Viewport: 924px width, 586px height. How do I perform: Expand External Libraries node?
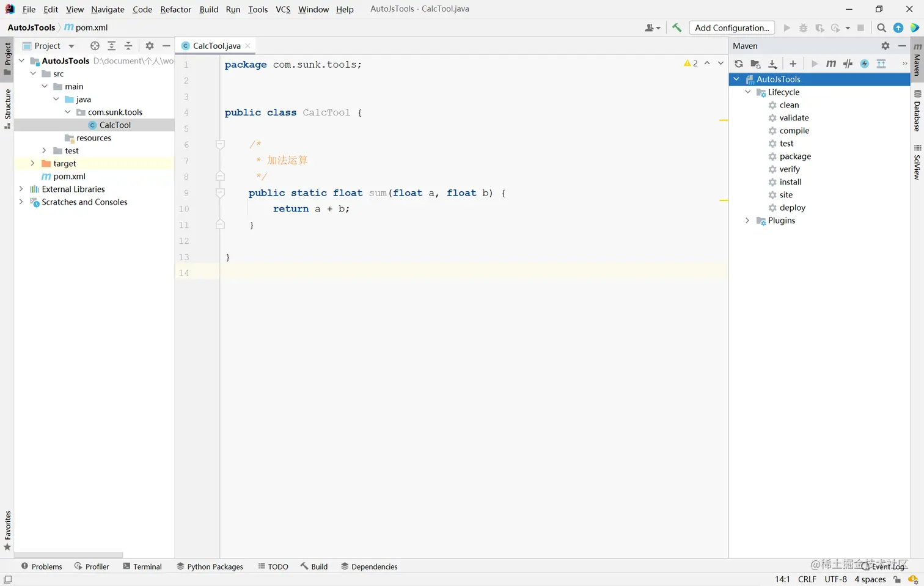(21, 189)
